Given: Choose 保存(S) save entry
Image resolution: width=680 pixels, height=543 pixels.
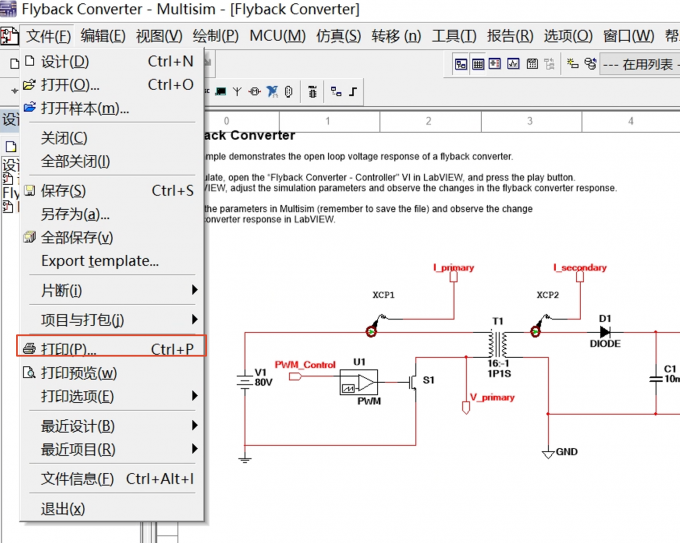Looking at the screenshot, I should tap(111, 191).
